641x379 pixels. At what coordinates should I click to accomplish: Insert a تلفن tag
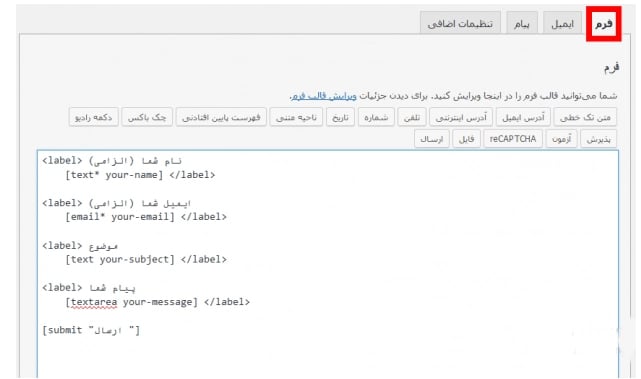pos(412,117)
